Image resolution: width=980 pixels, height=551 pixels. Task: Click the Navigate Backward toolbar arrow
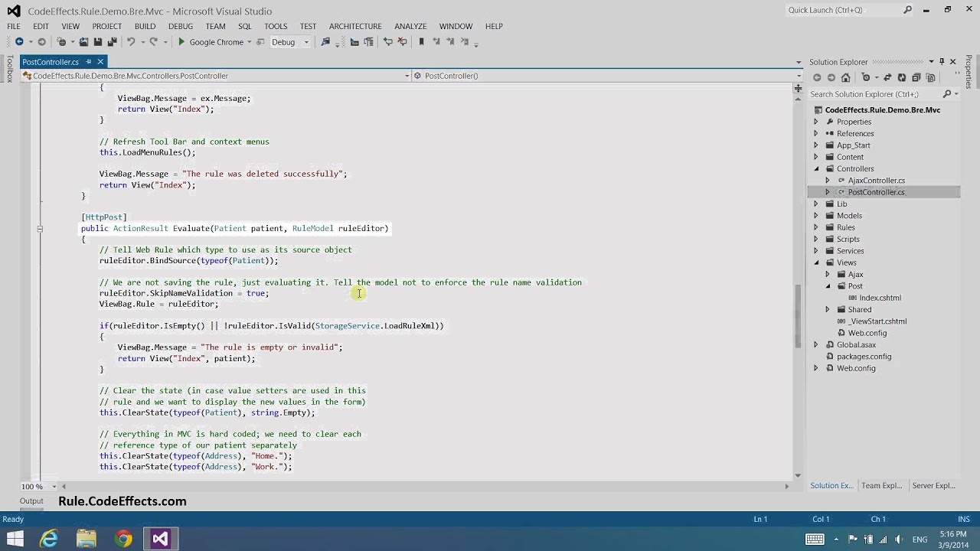(19, 42)
